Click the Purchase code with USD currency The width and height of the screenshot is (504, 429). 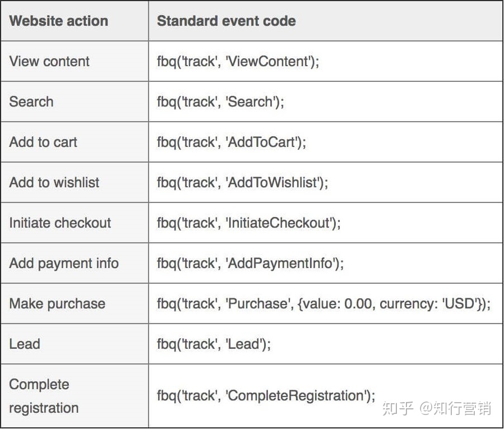tap(323, 304)
